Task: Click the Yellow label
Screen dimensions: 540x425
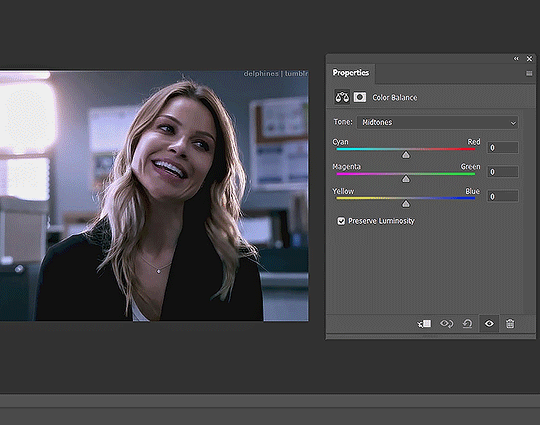Action: click(x=343, y=191)
